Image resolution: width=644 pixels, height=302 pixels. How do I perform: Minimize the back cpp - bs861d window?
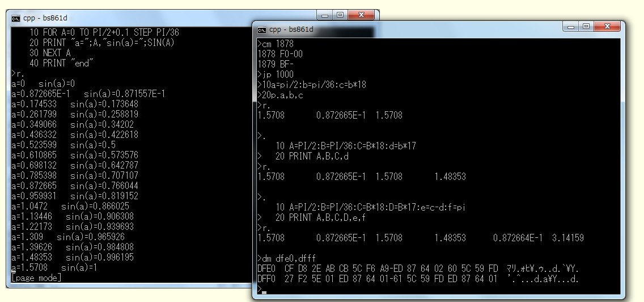point(325,15)
